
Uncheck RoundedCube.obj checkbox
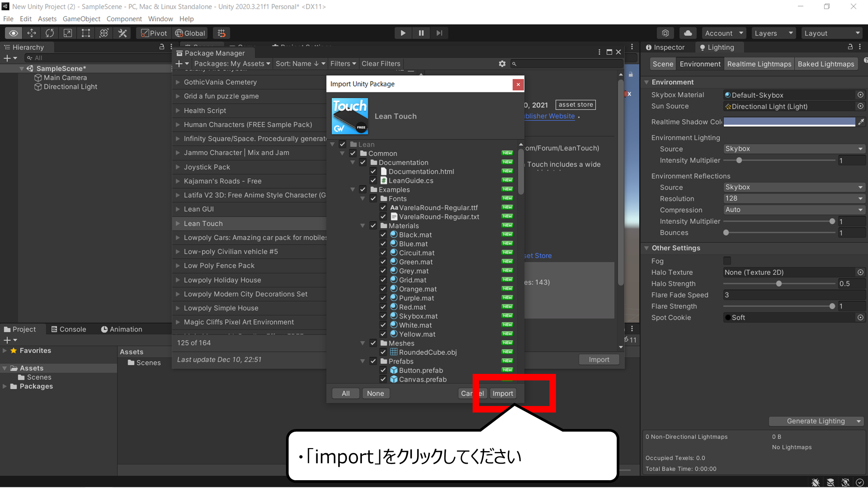coord(383,352)
